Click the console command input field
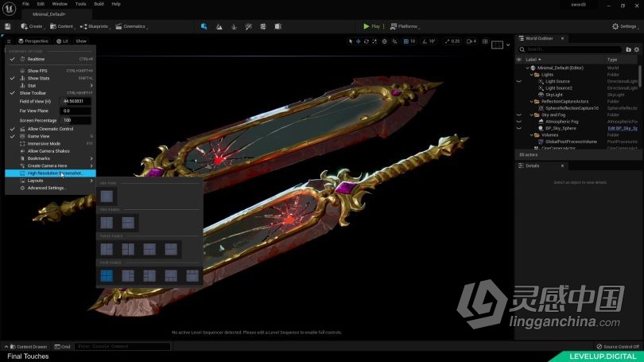644x362 pixels. (122, 346)
